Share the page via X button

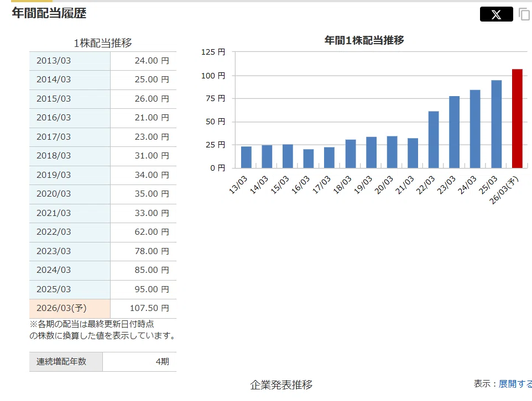(497, 14)
